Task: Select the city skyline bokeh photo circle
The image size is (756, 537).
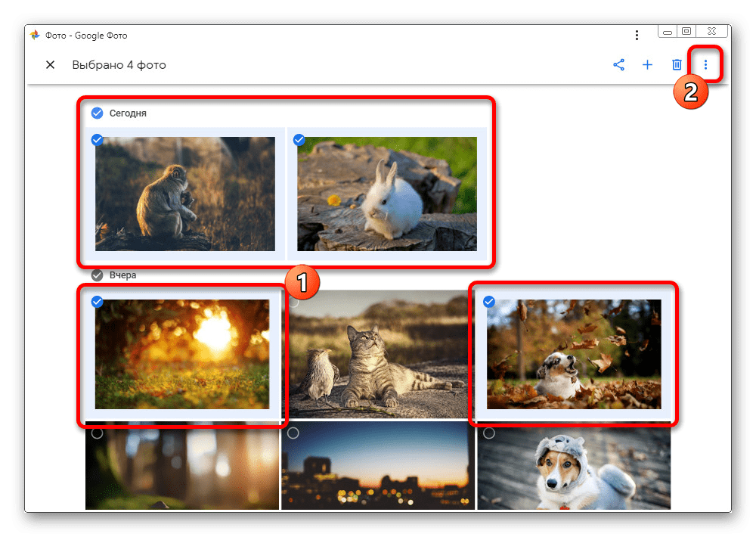Action: pyautogui.click(x=293, y=433)
